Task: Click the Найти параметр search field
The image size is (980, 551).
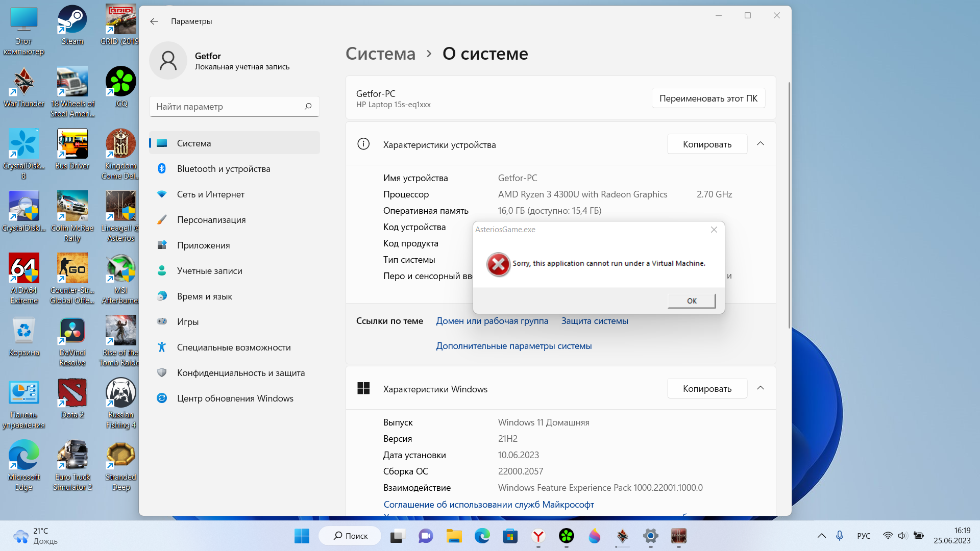Action: (x=228, y=107)
